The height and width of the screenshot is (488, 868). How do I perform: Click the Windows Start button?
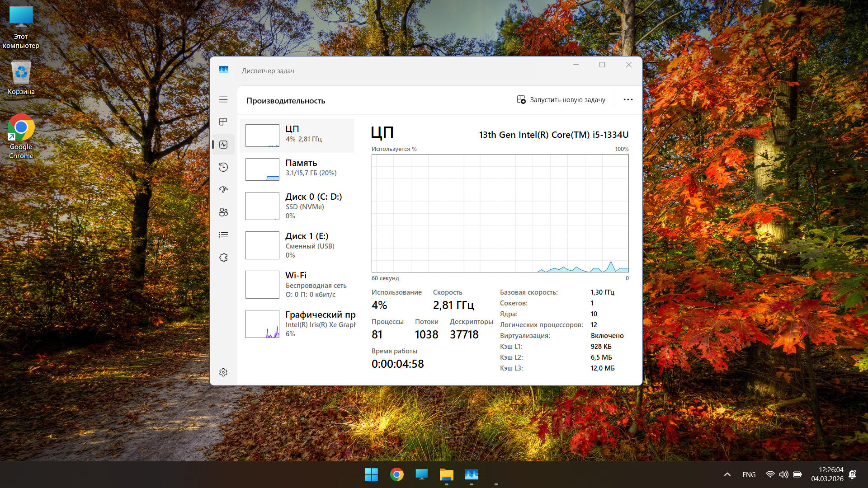pos(371,474)
